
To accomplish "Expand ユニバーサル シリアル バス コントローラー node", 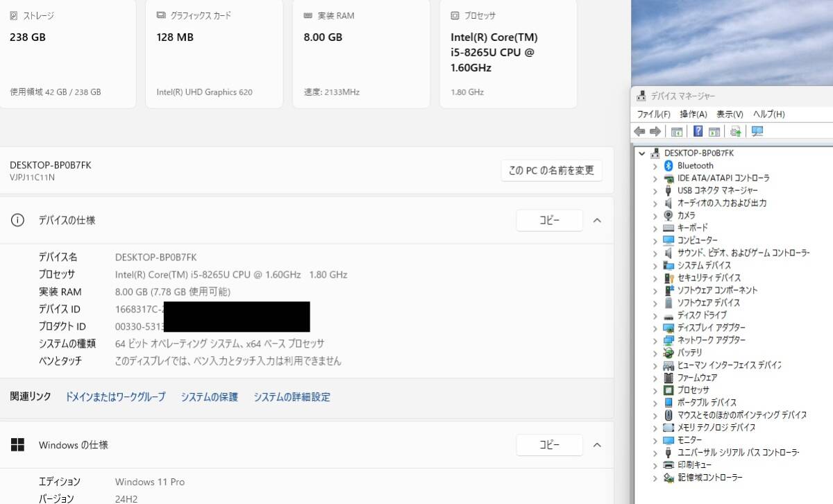I will (x=655, y=453).
